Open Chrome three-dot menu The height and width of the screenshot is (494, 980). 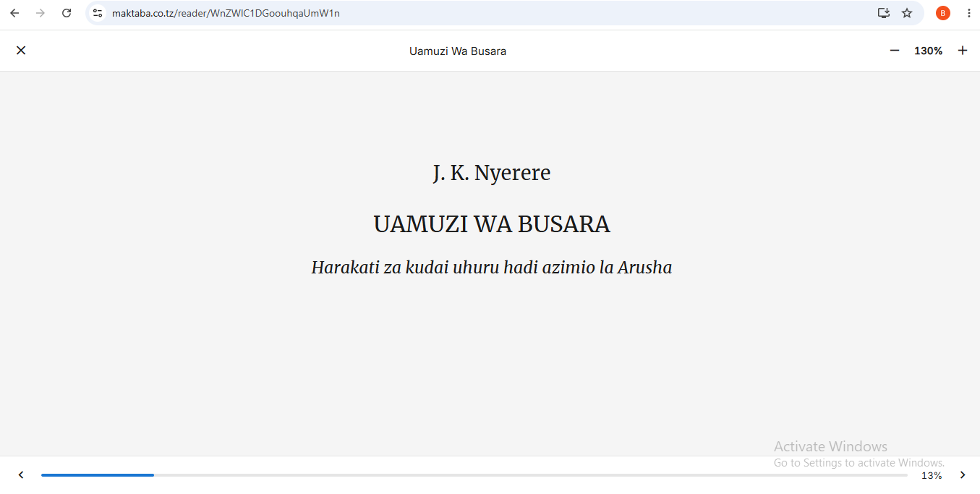click(x=968, y=13)
